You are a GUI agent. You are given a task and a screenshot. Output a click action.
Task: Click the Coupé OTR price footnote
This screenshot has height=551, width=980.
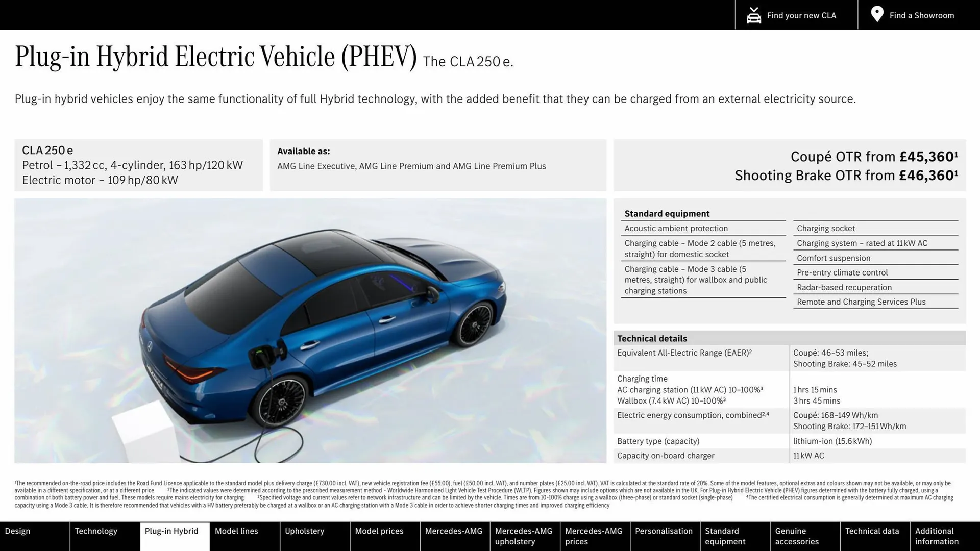[x=957, y=153]
